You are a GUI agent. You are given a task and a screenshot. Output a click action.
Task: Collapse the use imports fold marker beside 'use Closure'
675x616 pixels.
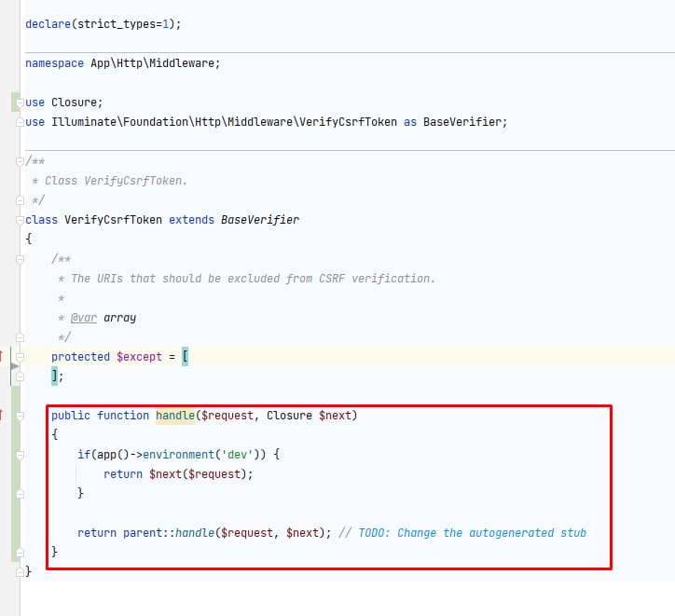coord(20,103)
